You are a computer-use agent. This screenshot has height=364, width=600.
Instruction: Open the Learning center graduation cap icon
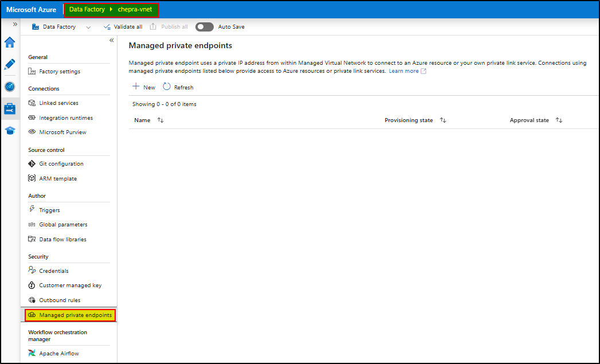pyautogui.click(x=10, y=131)
